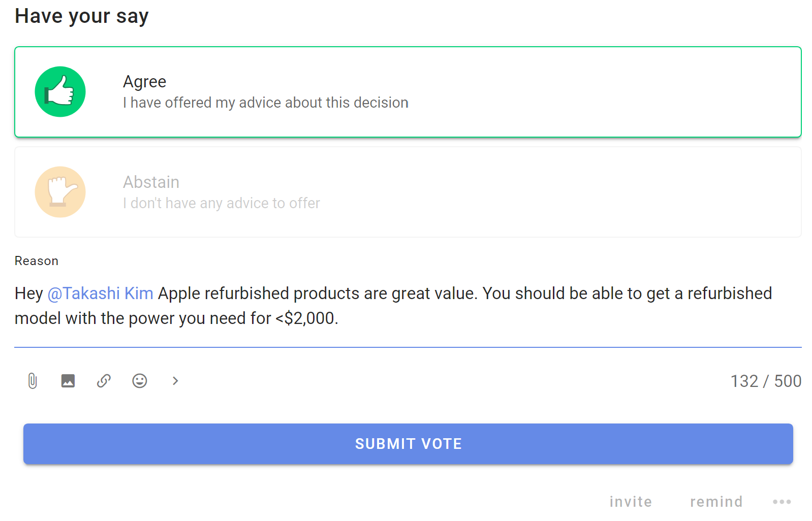
Task: Click the orange Abstain hand icon
Action: (x=60, y=192)
